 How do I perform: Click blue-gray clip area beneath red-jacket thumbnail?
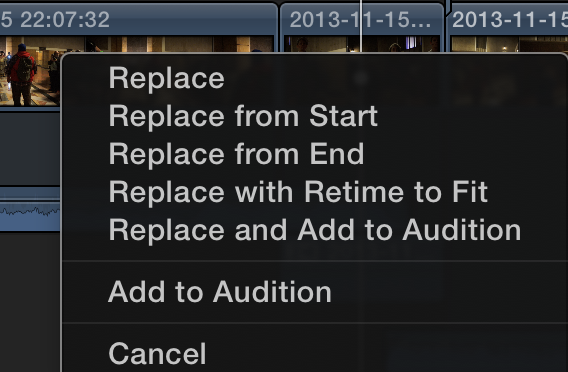[x=30, y=149]
